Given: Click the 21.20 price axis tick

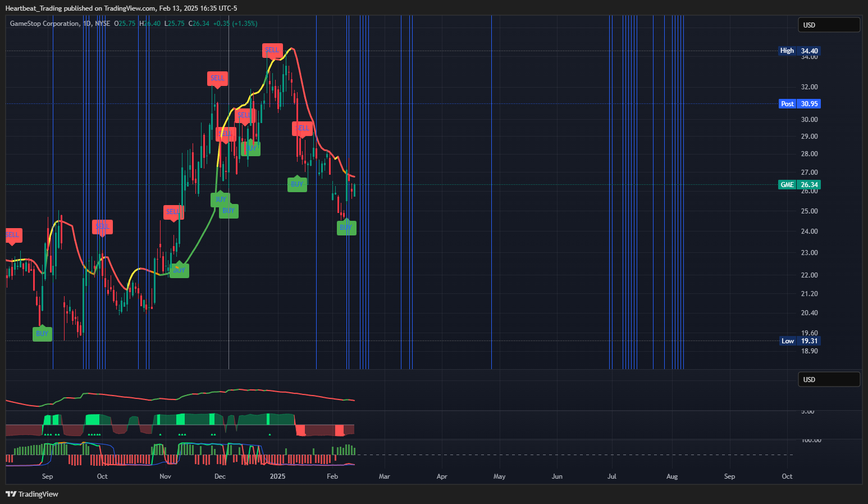Looking at the screenshot, I should pos(809,294).
